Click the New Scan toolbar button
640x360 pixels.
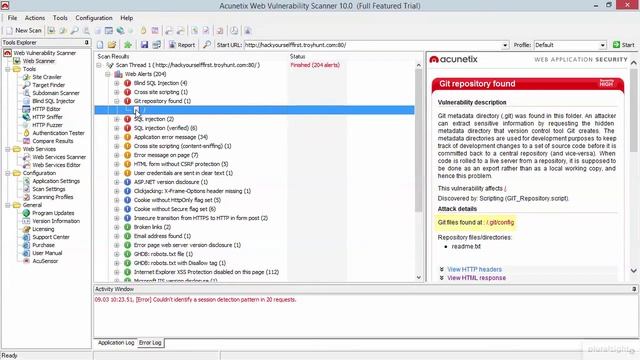pos(24,31)
